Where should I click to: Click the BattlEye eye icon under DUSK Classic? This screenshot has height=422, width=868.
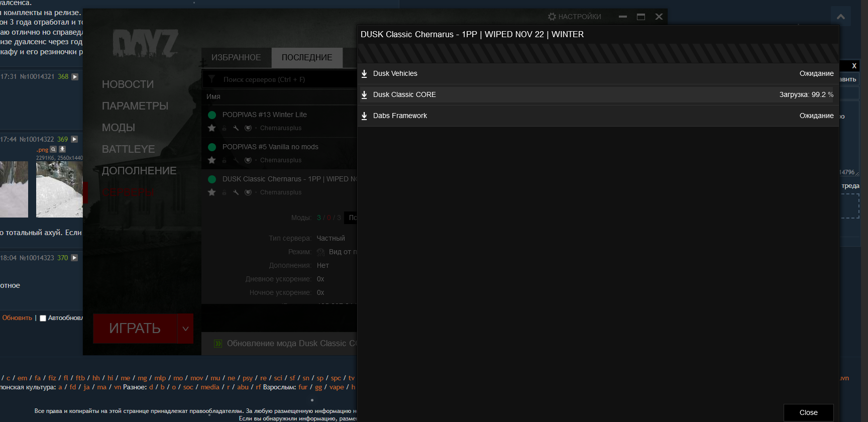tap(248, 192)
